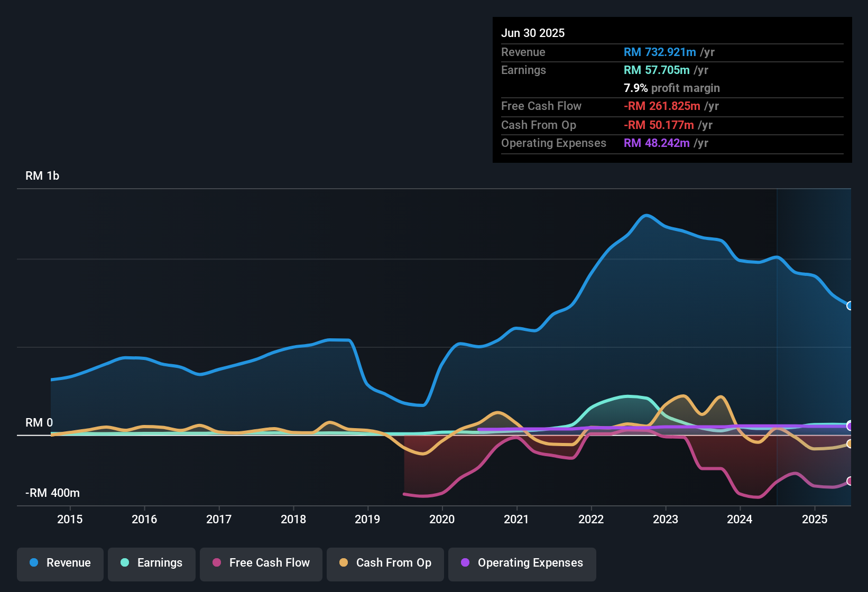868x592 pixels.
Task: Click the RM 732.921m revenue value
Action: click(659, 52)
